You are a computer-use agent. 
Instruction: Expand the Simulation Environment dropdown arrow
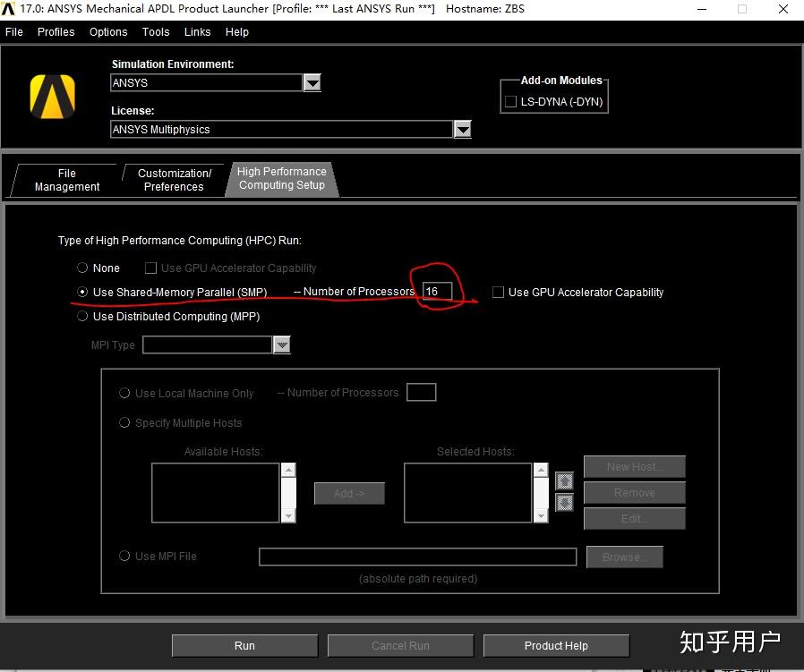pyautogui.click(x=312, y=82)
